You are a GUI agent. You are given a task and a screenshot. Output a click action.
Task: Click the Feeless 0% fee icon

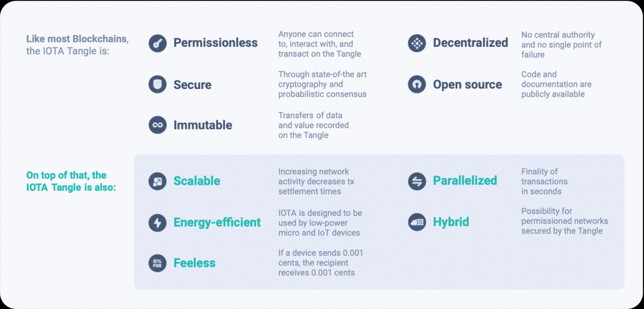point(157,263)
